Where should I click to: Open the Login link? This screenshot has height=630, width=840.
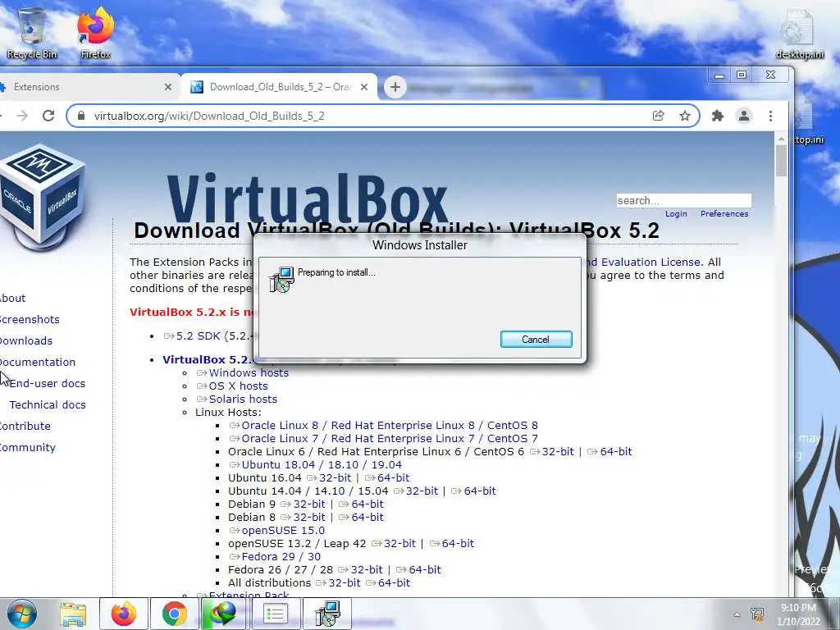click(x=676, y=214)
